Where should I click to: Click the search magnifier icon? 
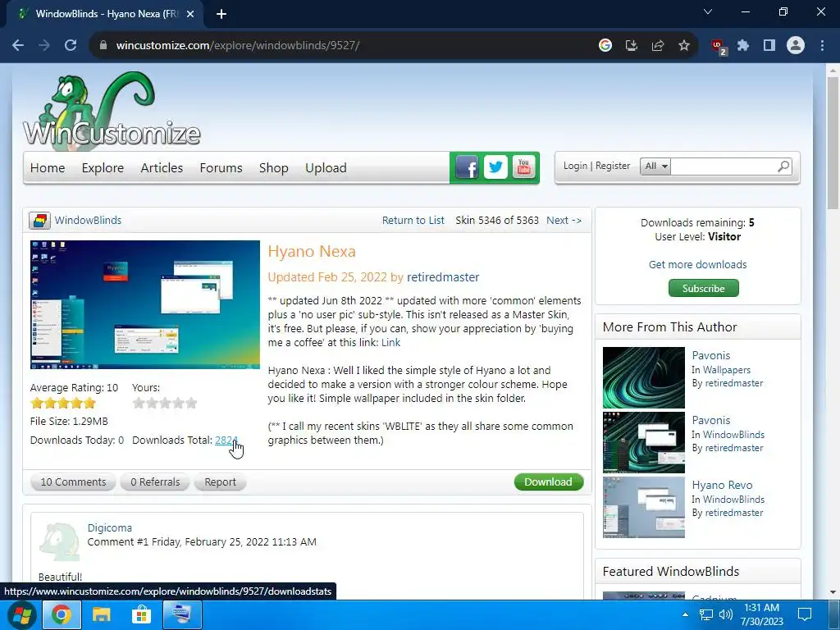click(783, 166)
